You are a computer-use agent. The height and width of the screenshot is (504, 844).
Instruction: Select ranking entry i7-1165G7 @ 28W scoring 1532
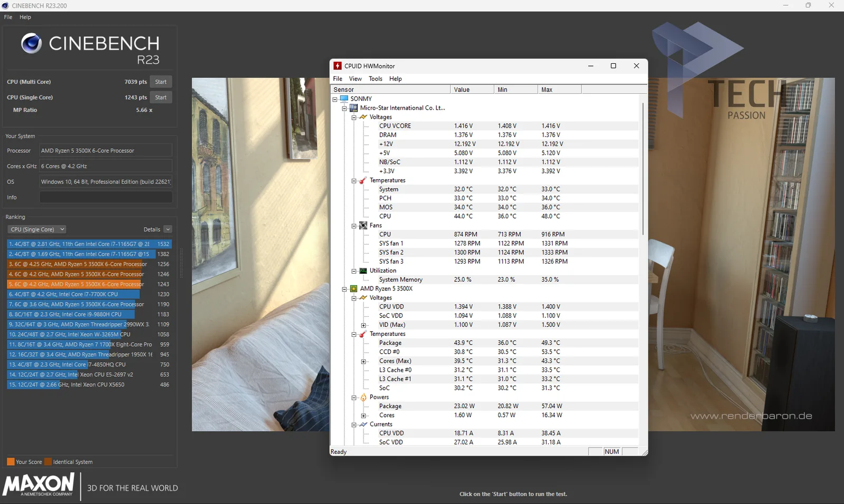point(89,244)
